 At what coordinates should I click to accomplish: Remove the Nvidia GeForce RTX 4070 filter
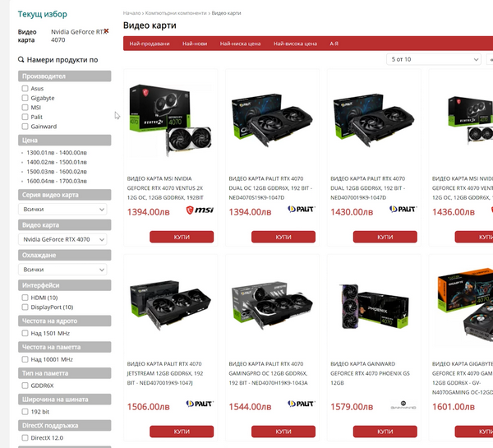tap(104, 31)
